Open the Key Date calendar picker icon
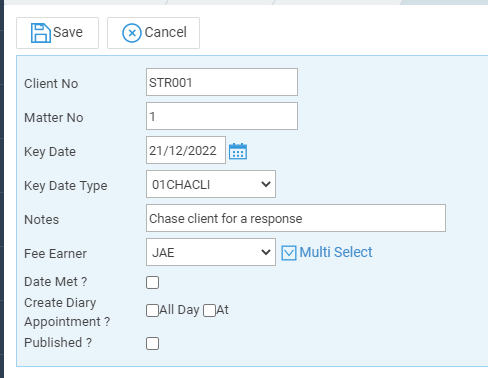The width and height of the screenshot is (488, 378). [x=238, y=151]
